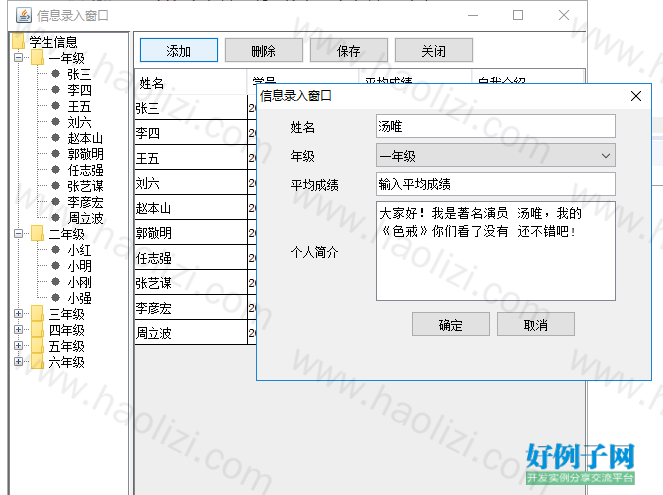Click the 平均成绩 input field
This screenshot has width=663, height=495.
(x=496, y=184)
